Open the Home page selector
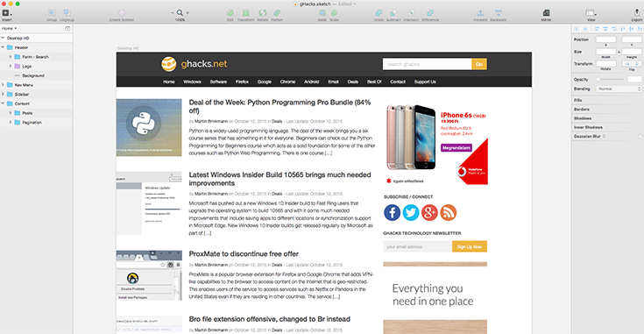 (9, 28)
